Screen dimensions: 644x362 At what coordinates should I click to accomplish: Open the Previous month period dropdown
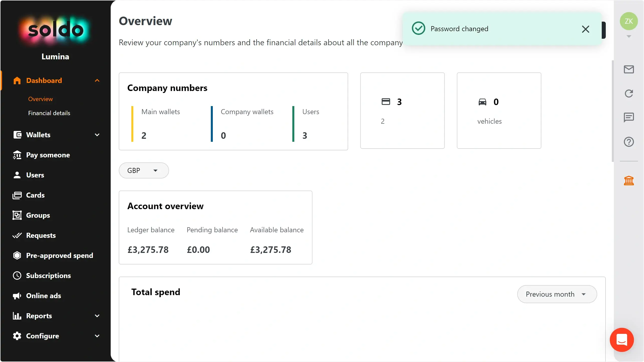coord(557,294)
